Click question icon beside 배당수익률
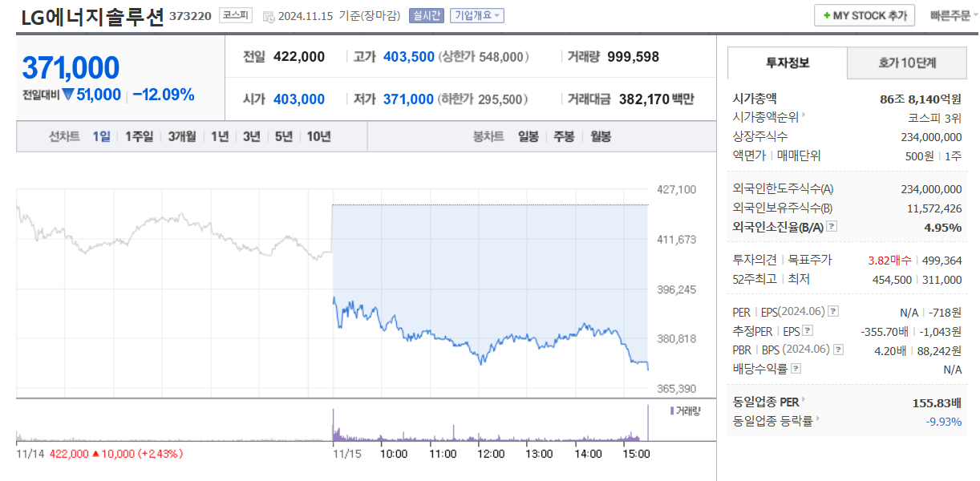980x481 pixels. pos(796,369)
